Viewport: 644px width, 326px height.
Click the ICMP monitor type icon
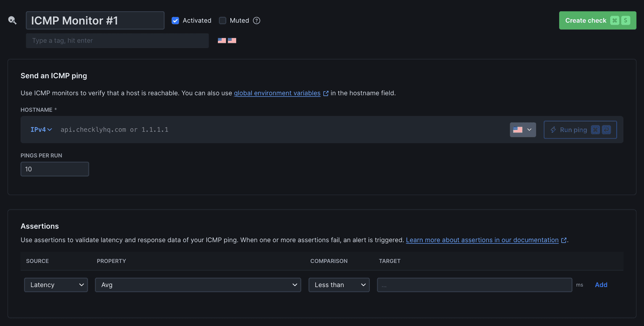click(x=12, y=20)
